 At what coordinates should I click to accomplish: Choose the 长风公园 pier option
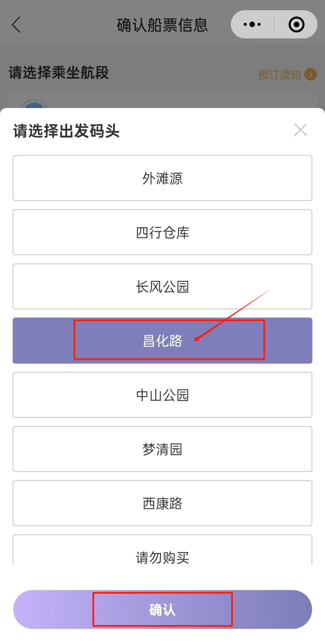[162, 286]
